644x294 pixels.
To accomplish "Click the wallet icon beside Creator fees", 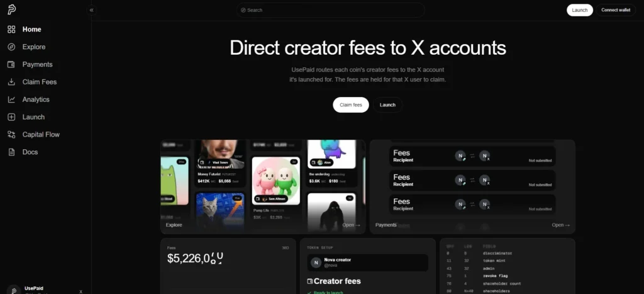I will (x=310, y=281).
